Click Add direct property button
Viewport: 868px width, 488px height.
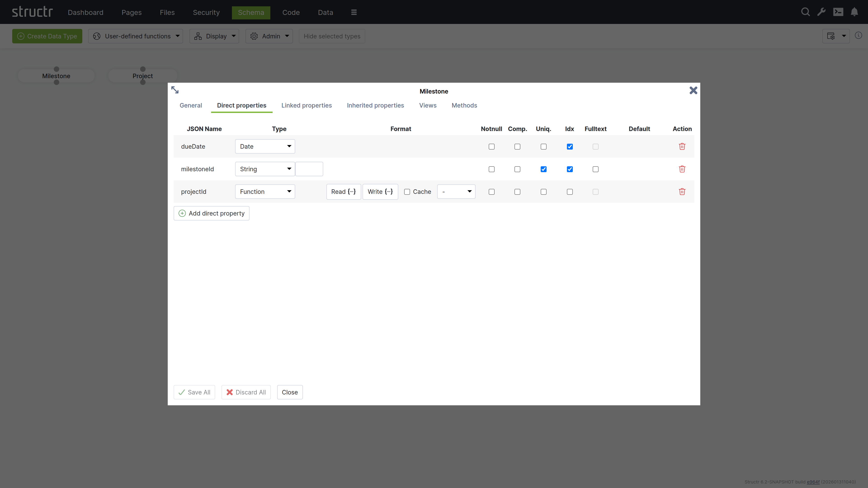click(211, 213)
